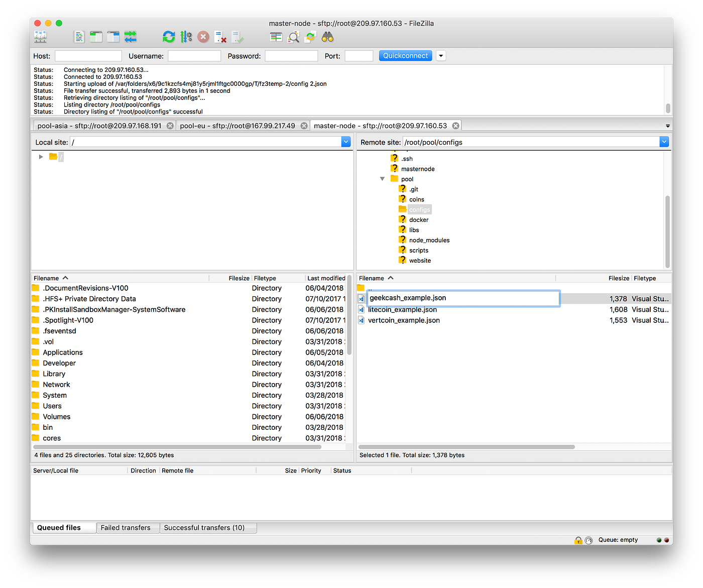Image resolution: width=703 pixels, height=588 pixels.
Task: Toggle synchronized browsing
Action: click(310, 37)
